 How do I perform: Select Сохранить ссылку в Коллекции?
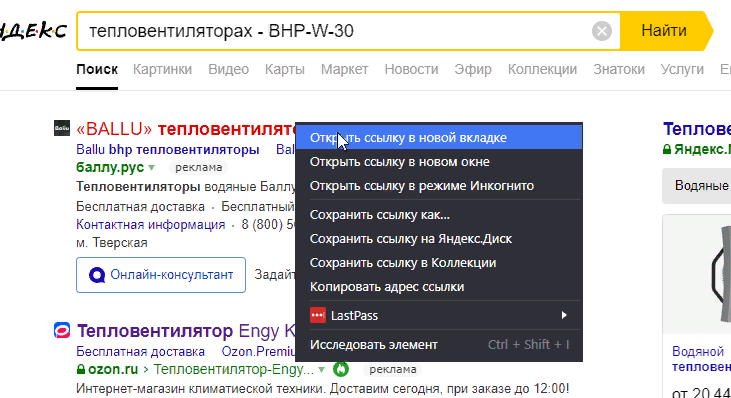point(439,263)
